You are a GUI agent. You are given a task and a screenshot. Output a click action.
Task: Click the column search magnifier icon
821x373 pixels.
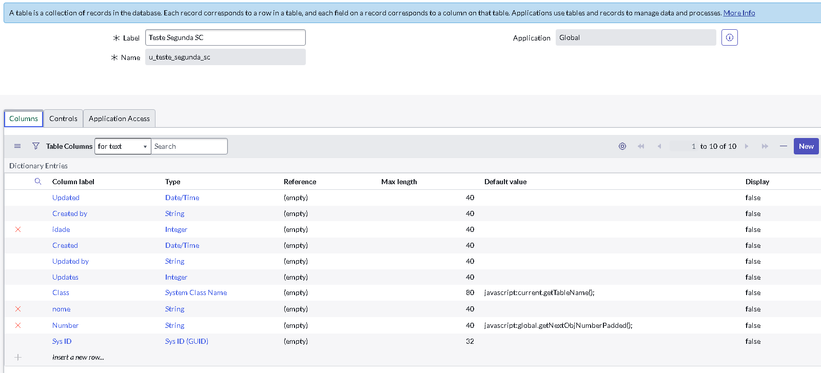[x=38, y=181]
